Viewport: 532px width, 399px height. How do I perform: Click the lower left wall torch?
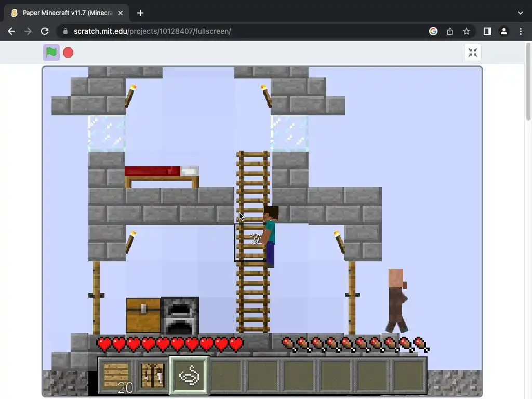[130, 242]
